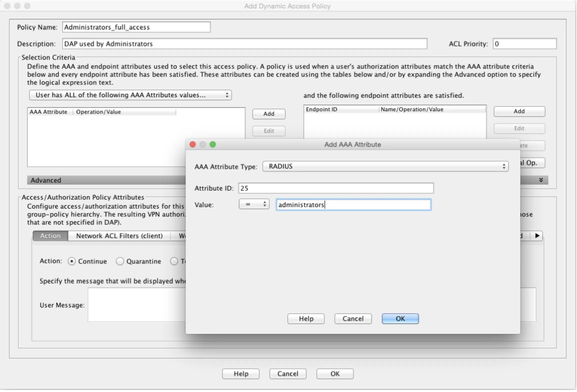The image size is (577, 392).
Task: Open the 'User has ALL of the following AAA Attributes values' dropdown
Action: pyautogui.click(x=131, y=95)
